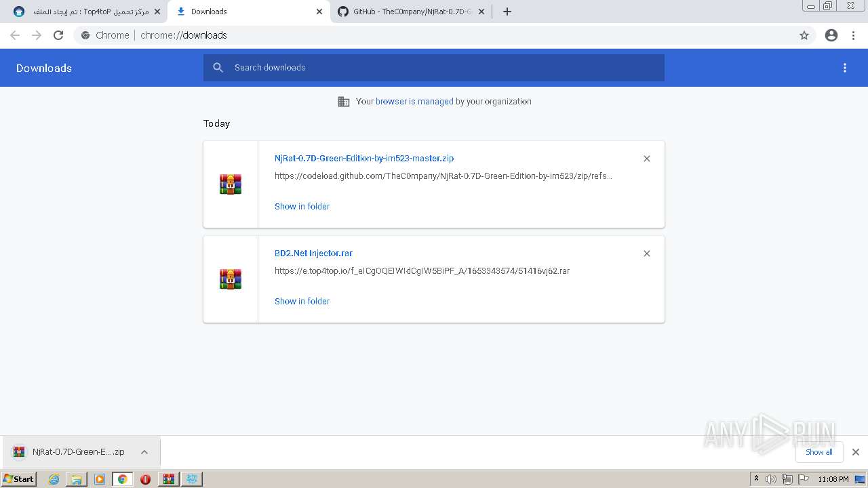Click the codeload.github.com source URL
The width and height of the screenshot is (868, 488).
pos(443,176)
